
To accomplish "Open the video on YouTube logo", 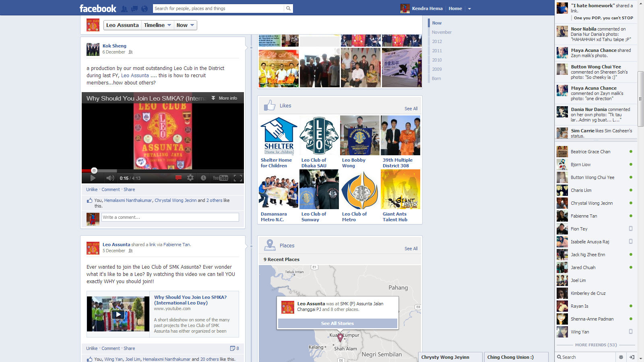I will 220,178.
